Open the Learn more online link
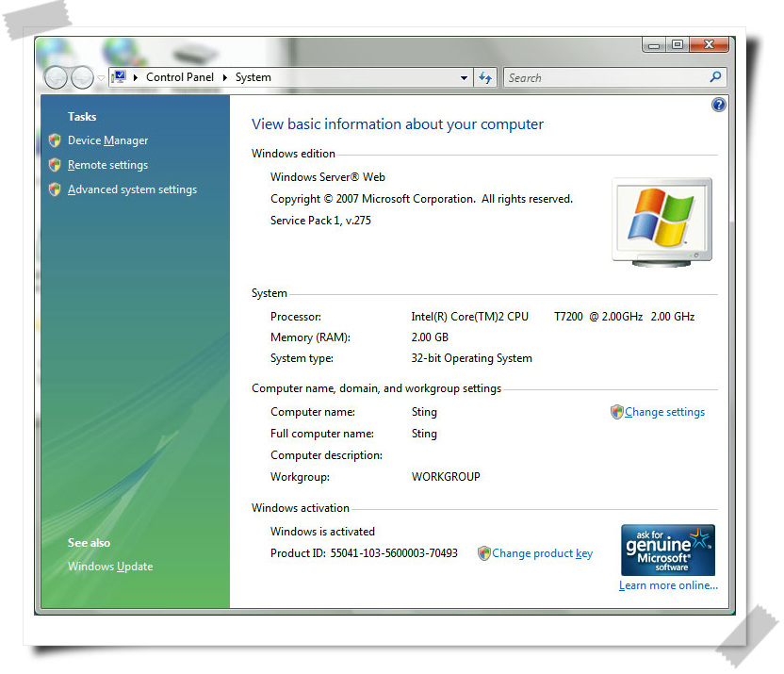The height and width of the screenshot is (674, 784). [x=668, y=585]
